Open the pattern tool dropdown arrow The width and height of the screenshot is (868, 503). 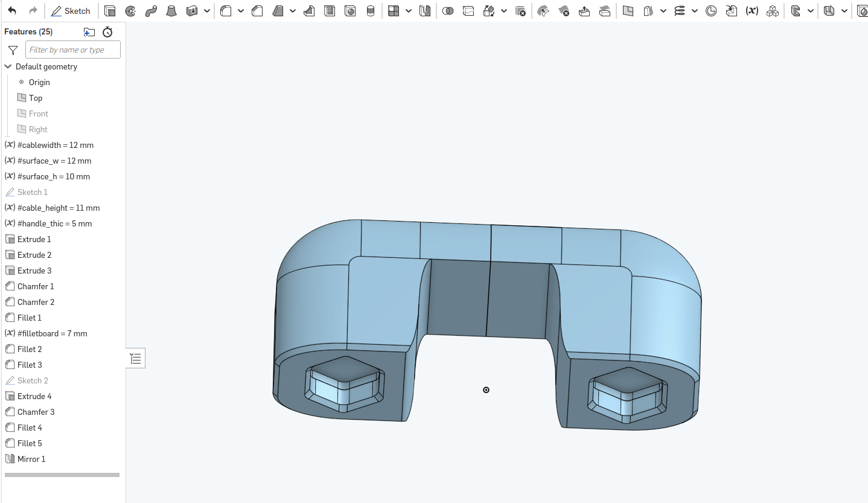tap(409, 11)
